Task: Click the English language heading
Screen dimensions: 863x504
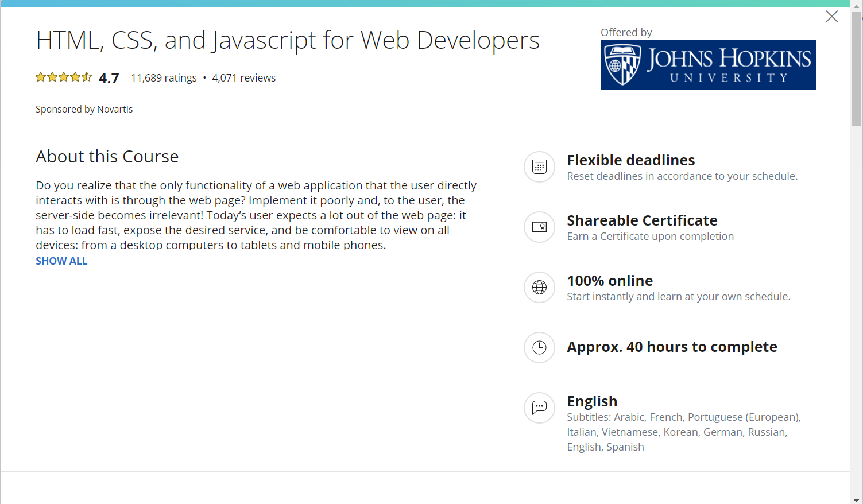Action: (592, 401)
